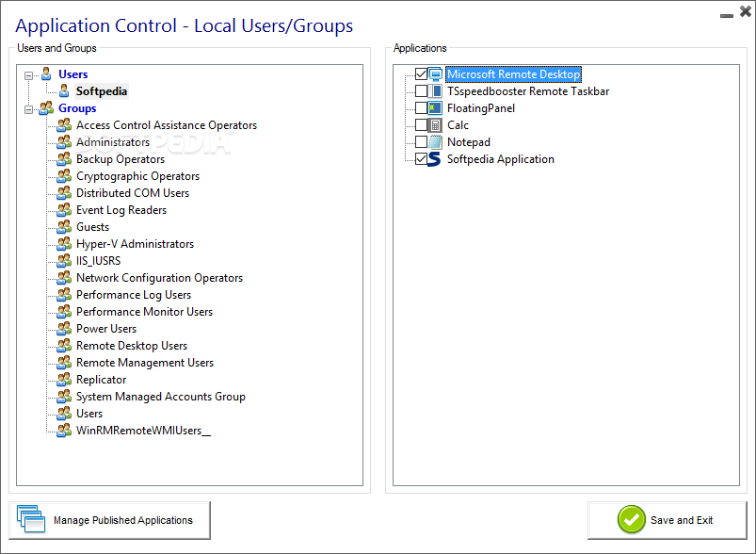Click the Softpedia user icon
This screenshot has height=554, width=756.
pos(64,91)
